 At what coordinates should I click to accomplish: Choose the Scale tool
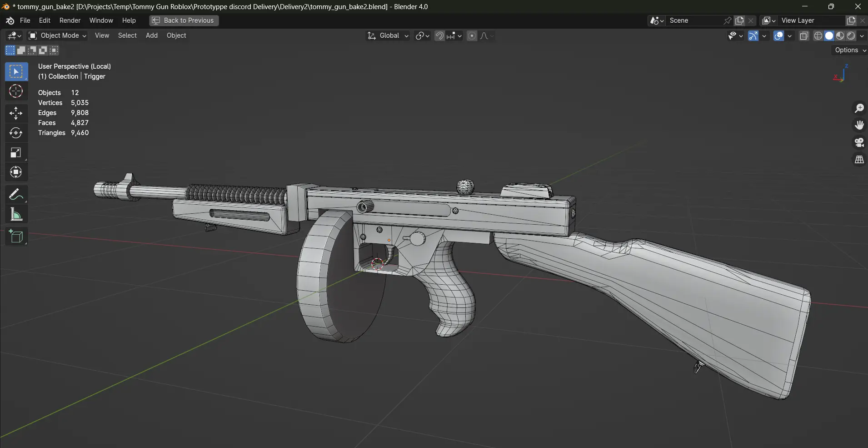[x=16, y=153]
